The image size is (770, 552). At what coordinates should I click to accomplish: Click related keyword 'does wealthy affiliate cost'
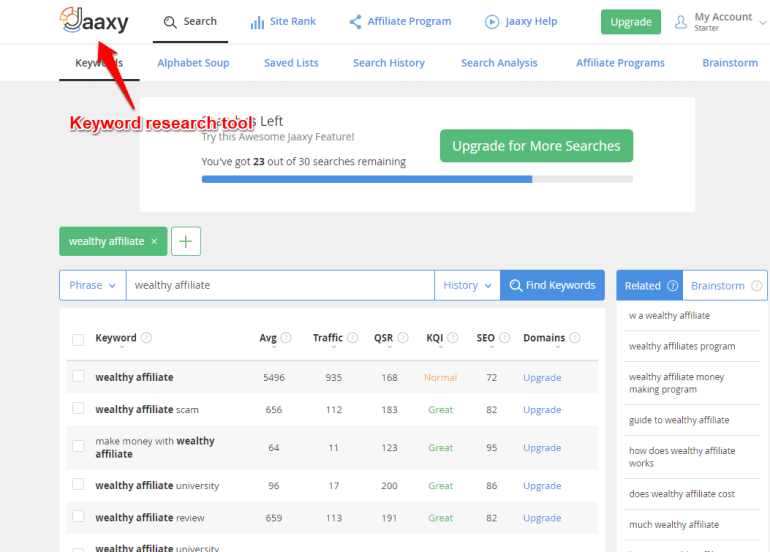(682, 494)
